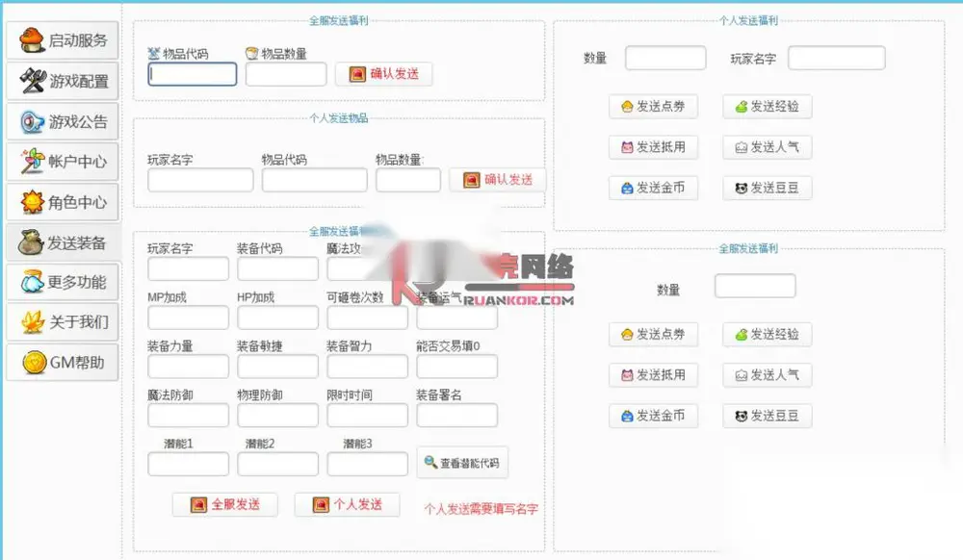Click 发送人气 in the 个人发送福利 panel
Viewport: 963px width, 560px height.
click(x=768, y=147)
